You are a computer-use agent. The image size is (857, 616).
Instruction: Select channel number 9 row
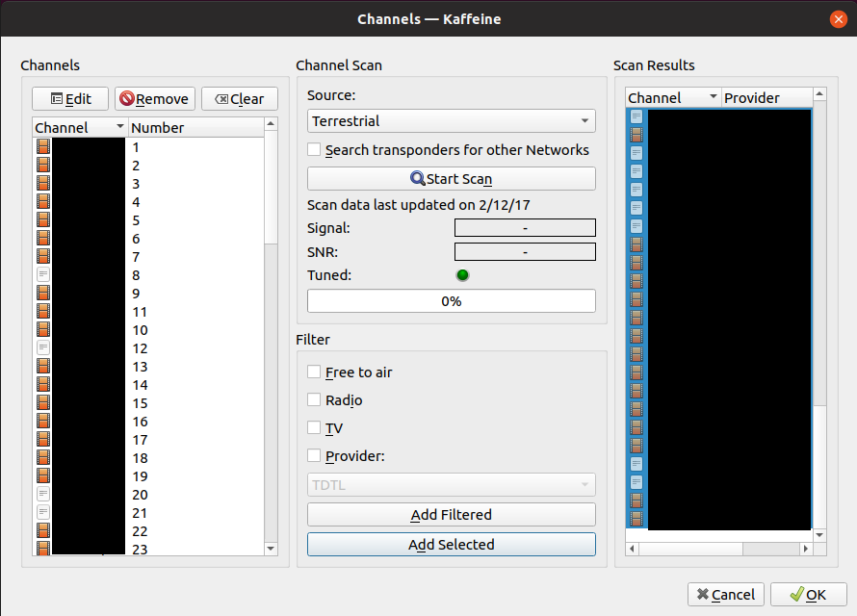point(148,293)
